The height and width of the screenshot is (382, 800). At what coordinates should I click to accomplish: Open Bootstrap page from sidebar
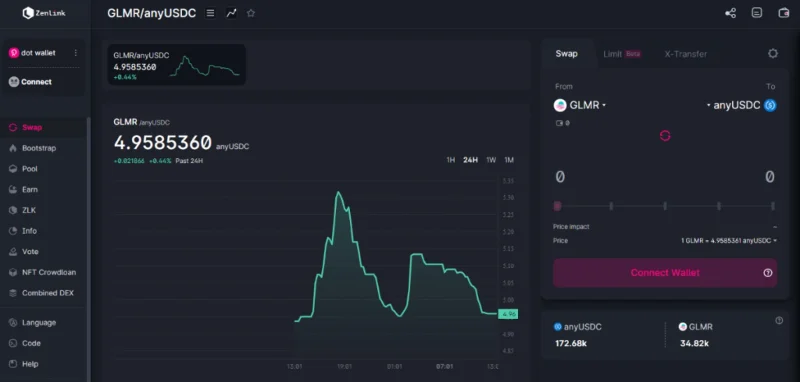click(x=39, y=148)
